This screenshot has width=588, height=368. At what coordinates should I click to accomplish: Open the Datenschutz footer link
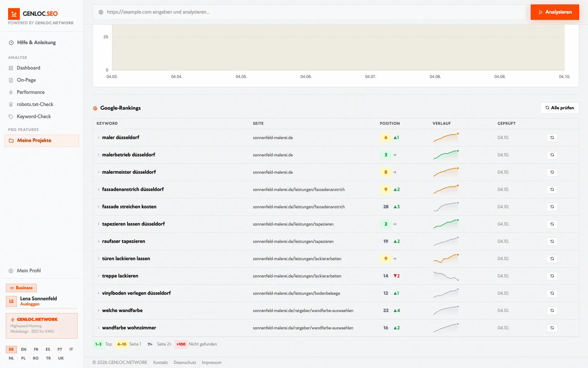185,362
